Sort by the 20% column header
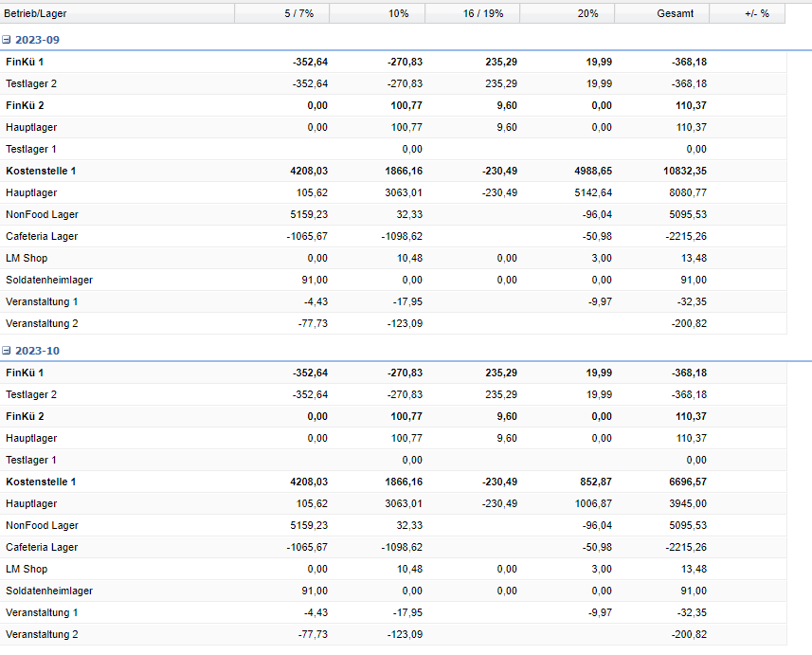This screenshot has height=655, width=812. 567,13
